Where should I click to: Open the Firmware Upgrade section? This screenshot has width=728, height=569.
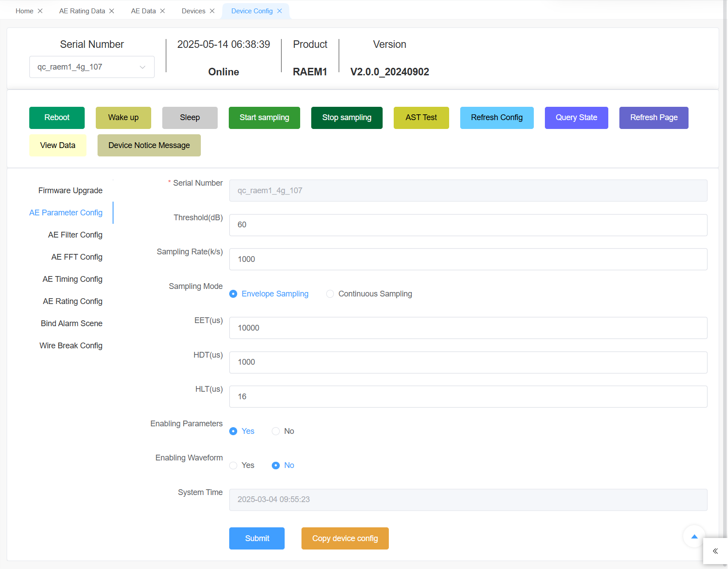pos(70,191)
